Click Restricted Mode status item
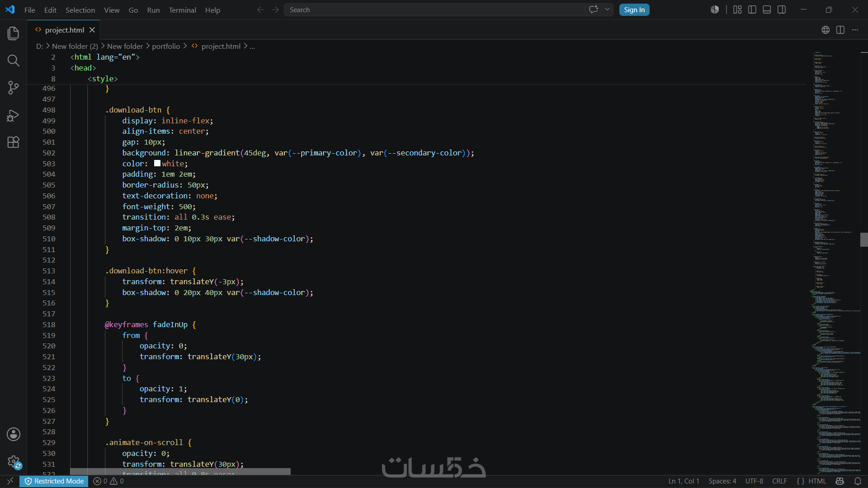 (54, 481)
